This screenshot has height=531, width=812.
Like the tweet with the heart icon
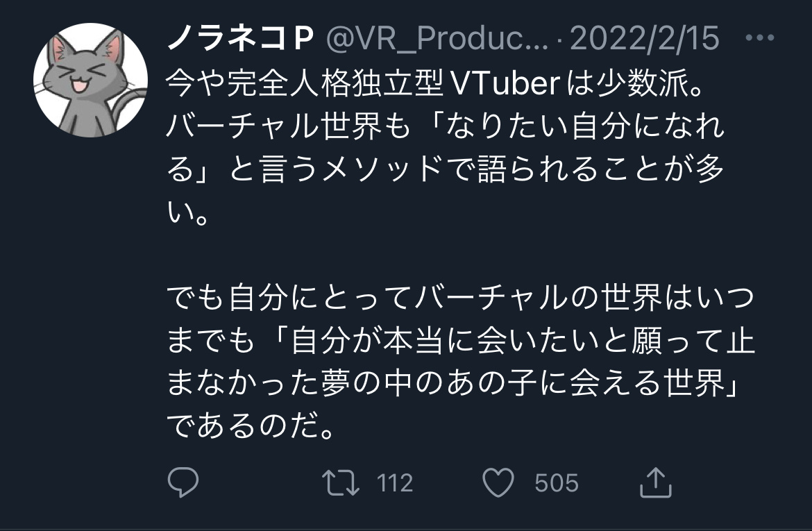pos(498,482)
